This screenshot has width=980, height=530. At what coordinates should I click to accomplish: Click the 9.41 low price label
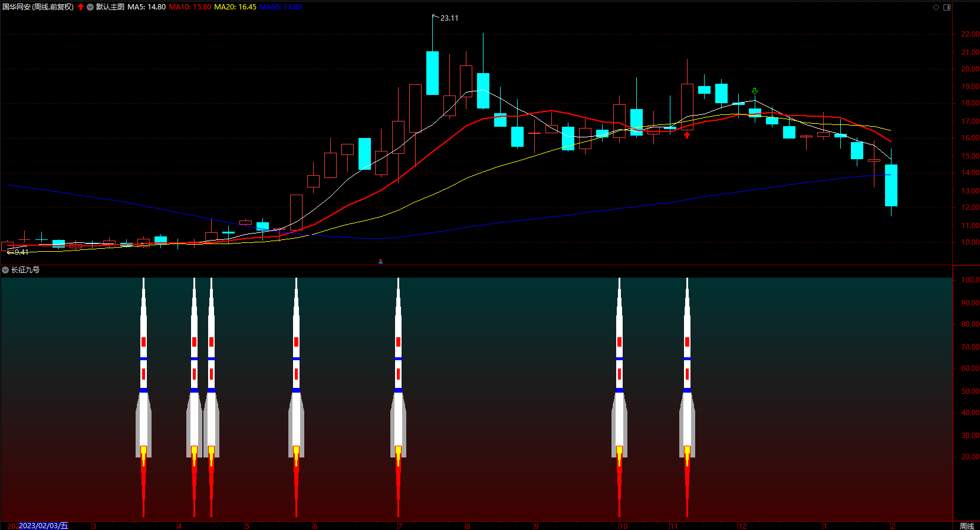tap(21, 252)
